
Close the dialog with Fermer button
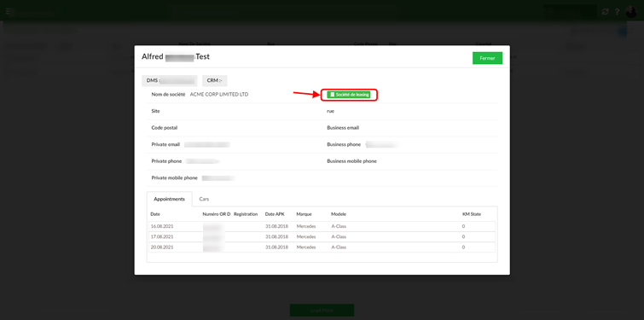(487, 58)
